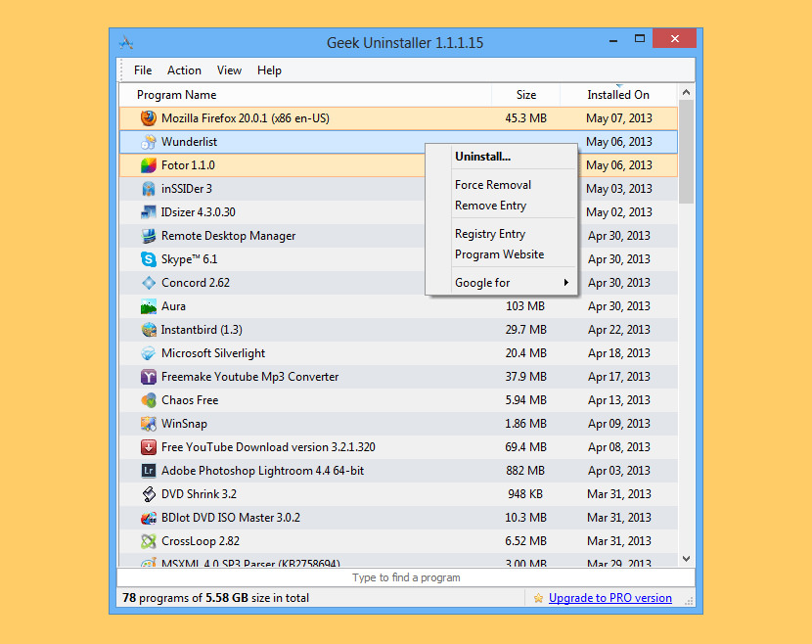Open the View menu

229,70
